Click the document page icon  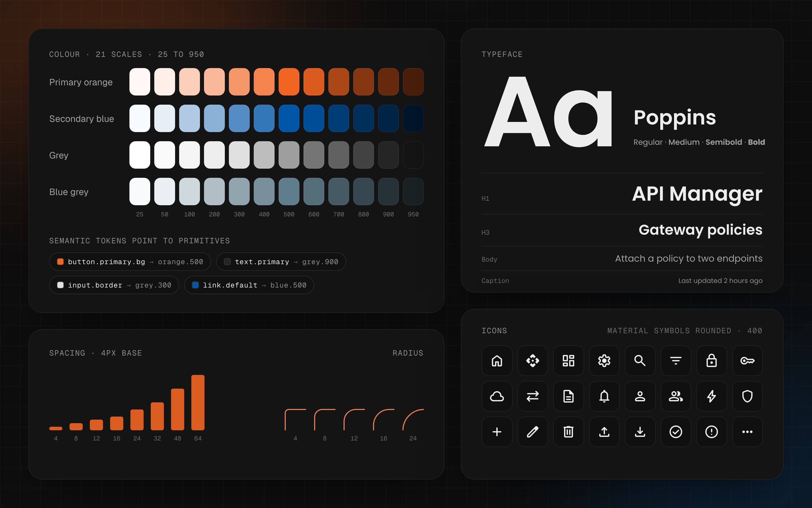tap(568, 396)
